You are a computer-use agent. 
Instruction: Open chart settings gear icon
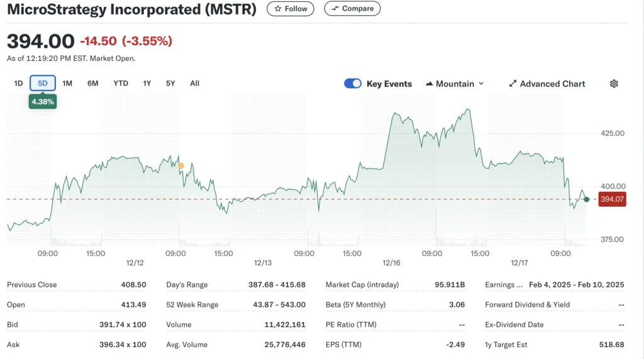coord(614,84)
